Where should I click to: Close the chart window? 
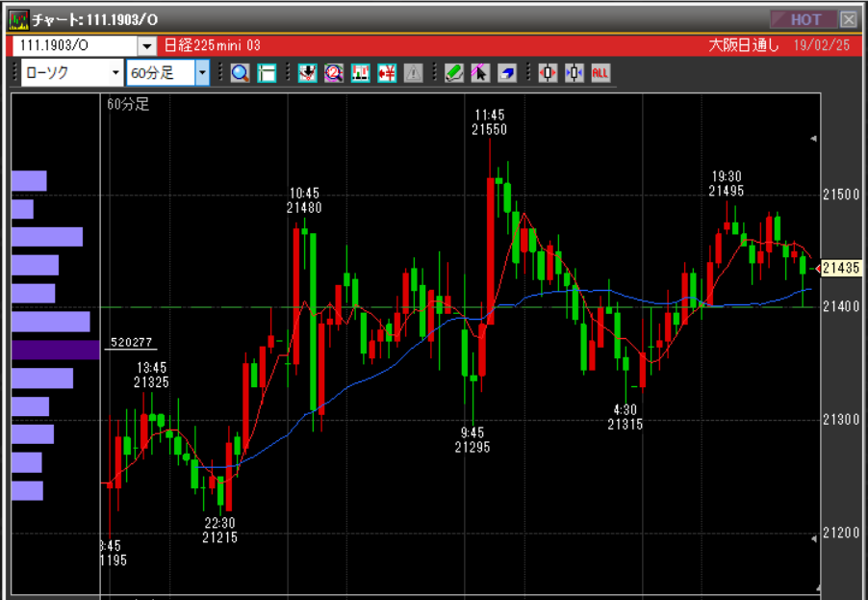coord(848,20)
